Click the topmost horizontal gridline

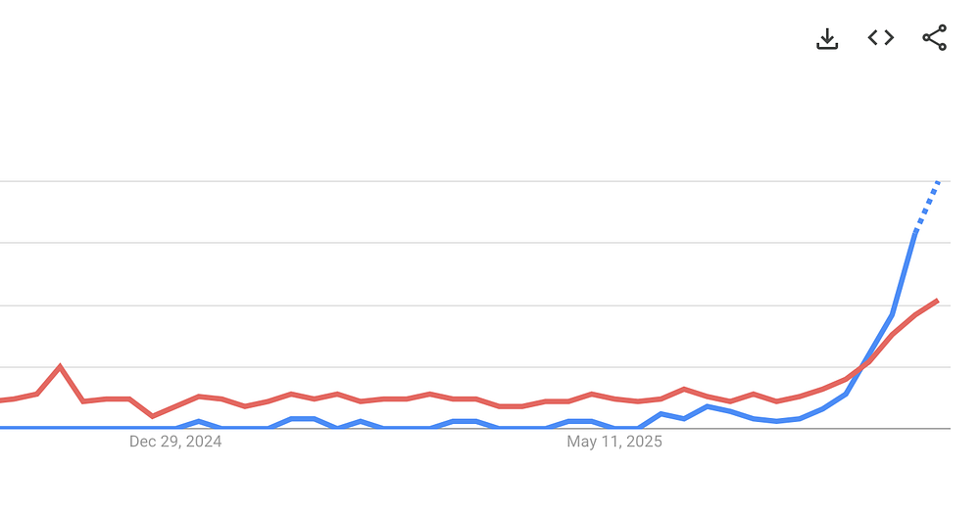(x=475, y=181)
